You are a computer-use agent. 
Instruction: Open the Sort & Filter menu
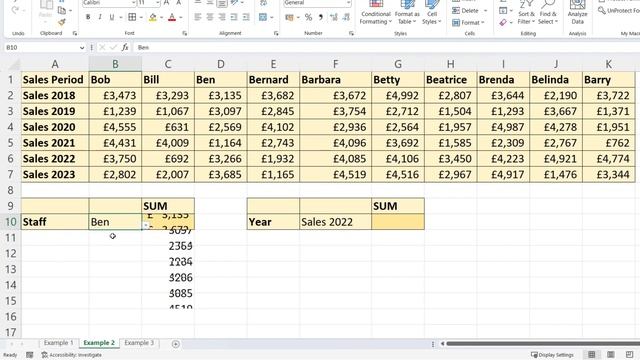coord(526,13)
